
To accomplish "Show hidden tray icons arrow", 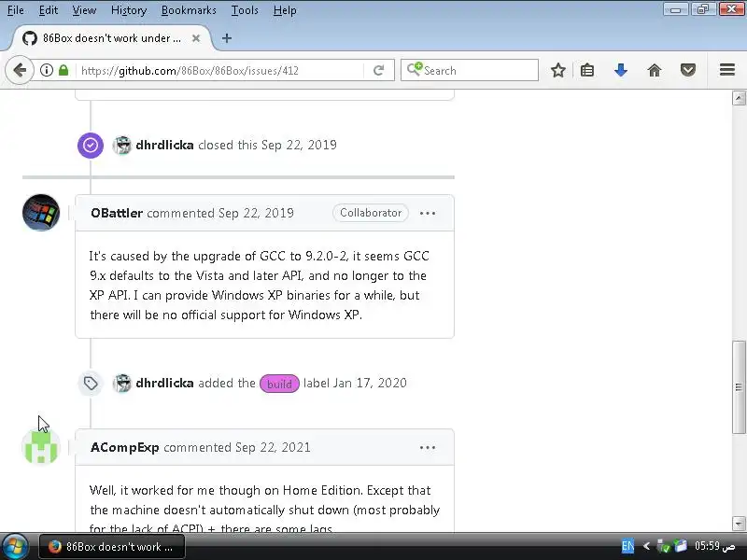I will 646,546.
